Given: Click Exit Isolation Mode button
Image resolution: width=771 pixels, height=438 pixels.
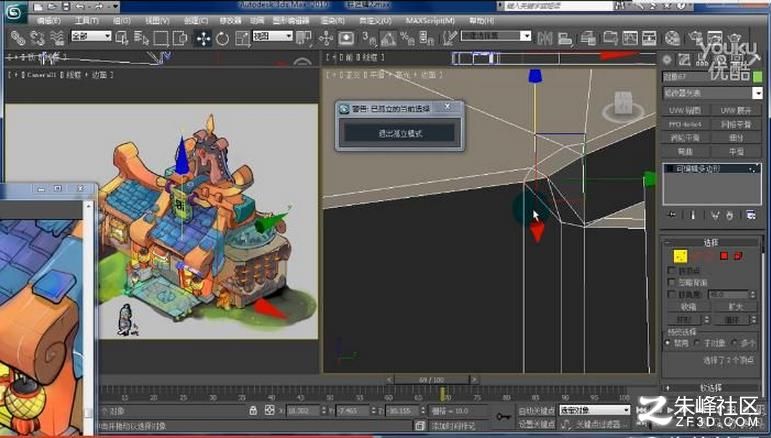Looking at the screenshot, I should [400, 133].
